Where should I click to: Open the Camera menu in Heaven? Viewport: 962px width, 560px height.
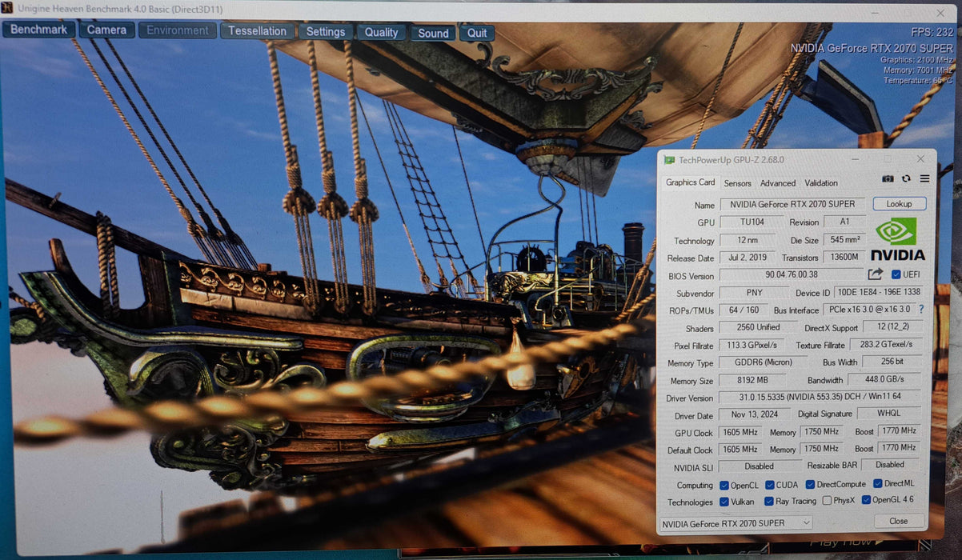106,30
